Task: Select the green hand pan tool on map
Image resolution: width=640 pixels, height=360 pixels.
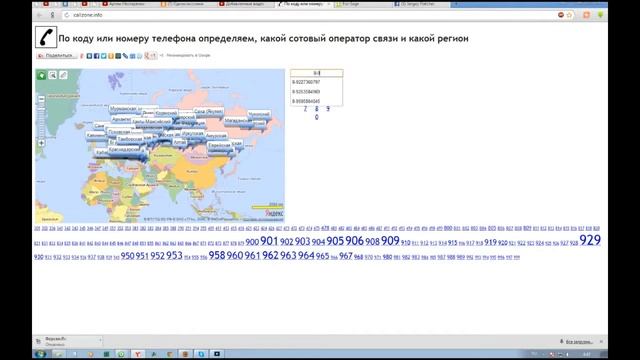Action: pyautogui.click(x=41, y=75)
